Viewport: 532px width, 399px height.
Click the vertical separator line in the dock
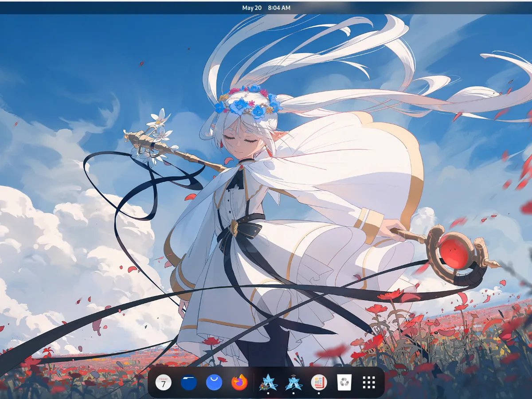pyautogui.click(x=254, y=382)
